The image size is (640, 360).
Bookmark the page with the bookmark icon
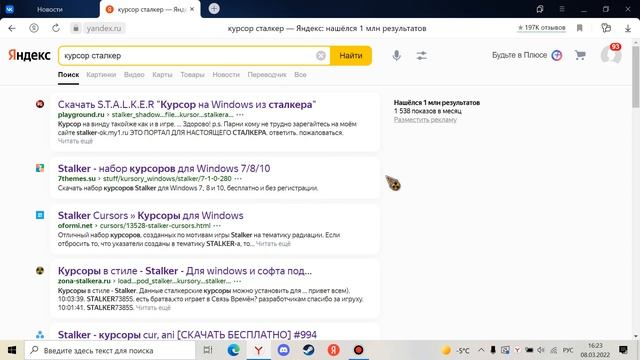click(580, 28)
